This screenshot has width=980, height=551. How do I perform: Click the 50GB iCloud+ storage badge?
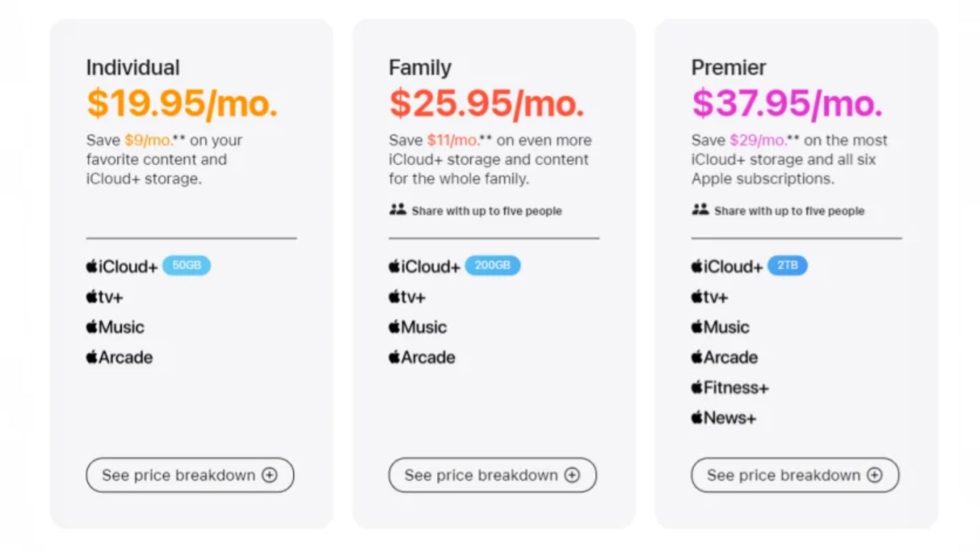186,265
